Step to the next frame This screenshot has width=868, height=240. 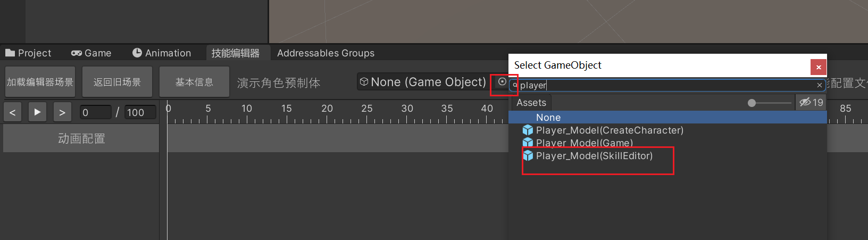62,112
